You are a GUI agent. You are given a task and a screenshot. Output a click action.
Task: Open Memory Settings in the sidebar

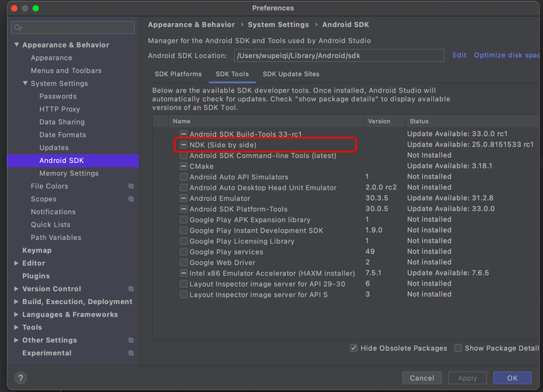click(69, 173)
